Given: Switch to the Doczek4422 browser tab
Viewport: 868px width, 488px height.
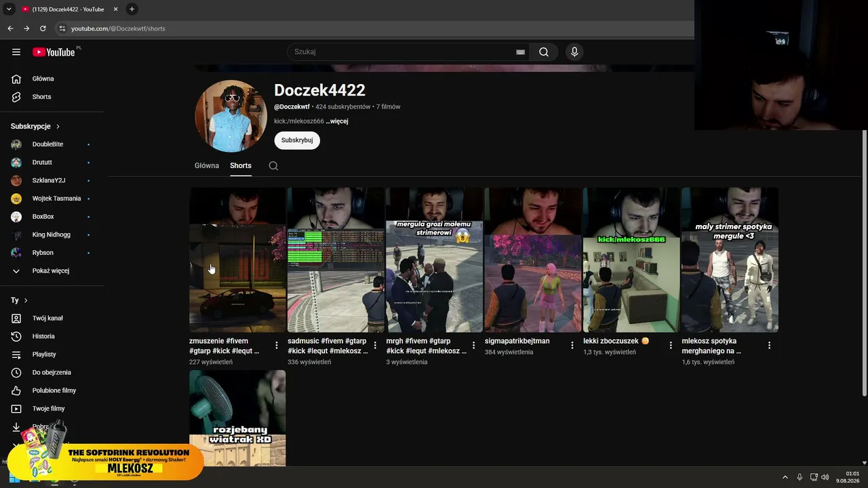Looking at the screenshot, I should [69, 9].
